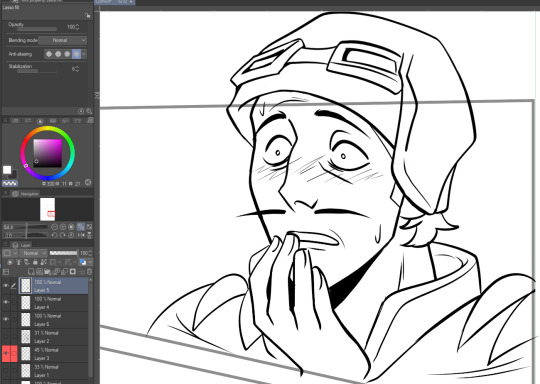
Task: Click the tool Opacity slider
Action: [x=37, y=29]
